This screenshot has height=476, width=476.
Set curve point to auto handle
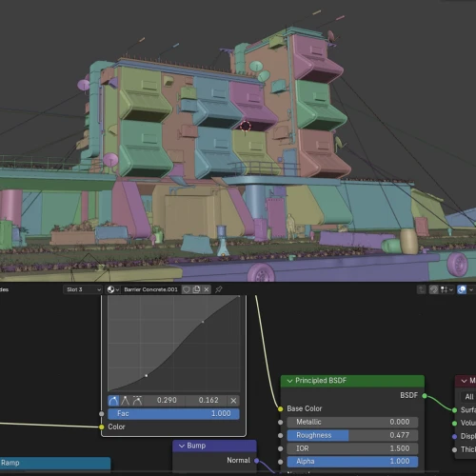click(x=113, y=401)
